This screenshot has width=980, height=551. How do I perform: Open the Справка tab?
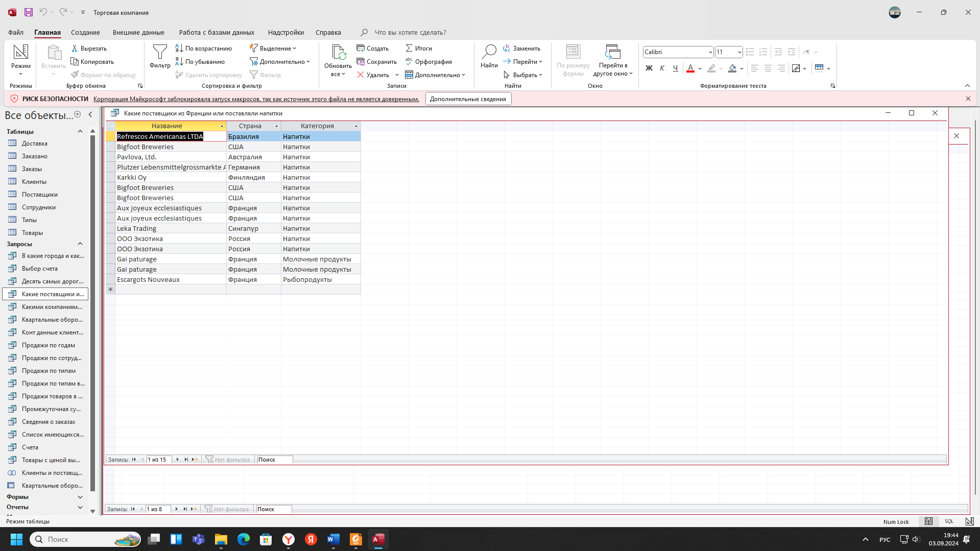click(x=328, y=32)
